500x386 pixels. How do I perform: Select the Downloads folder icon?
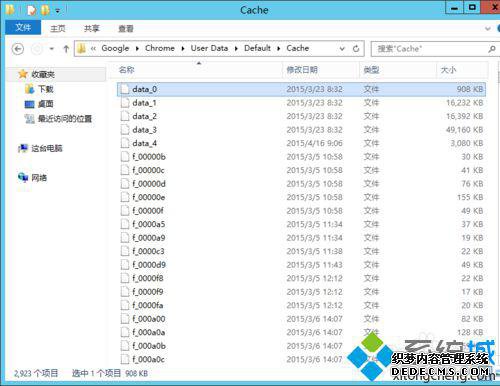[29, 89]
